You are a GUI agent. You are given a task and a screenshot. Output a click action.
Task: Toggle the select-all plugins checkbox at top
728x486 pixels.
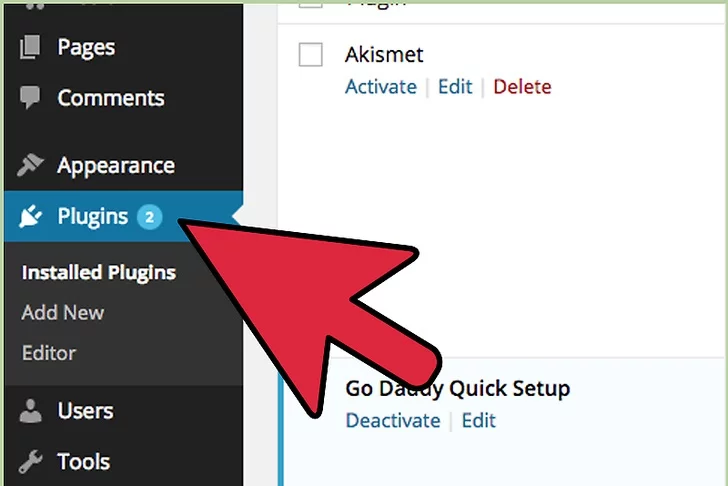pos(311,4)
